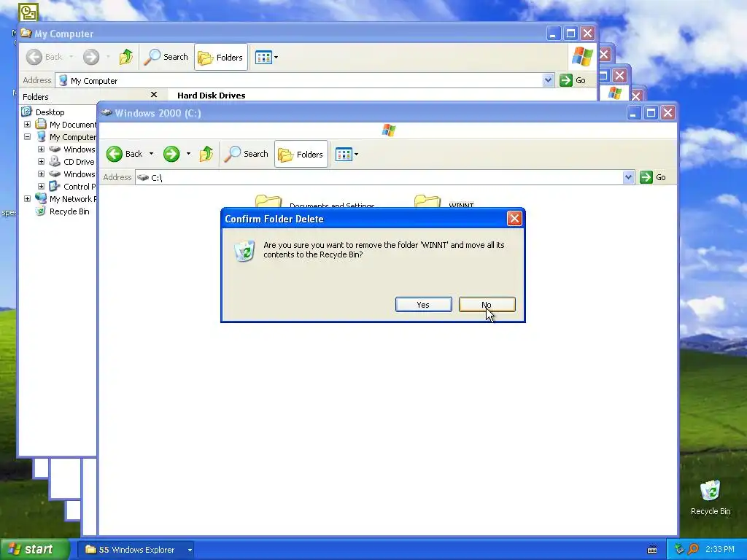The image size is (747, 560).
Task: Click Search in My Computer window toolbar
Action: [166, 57]
